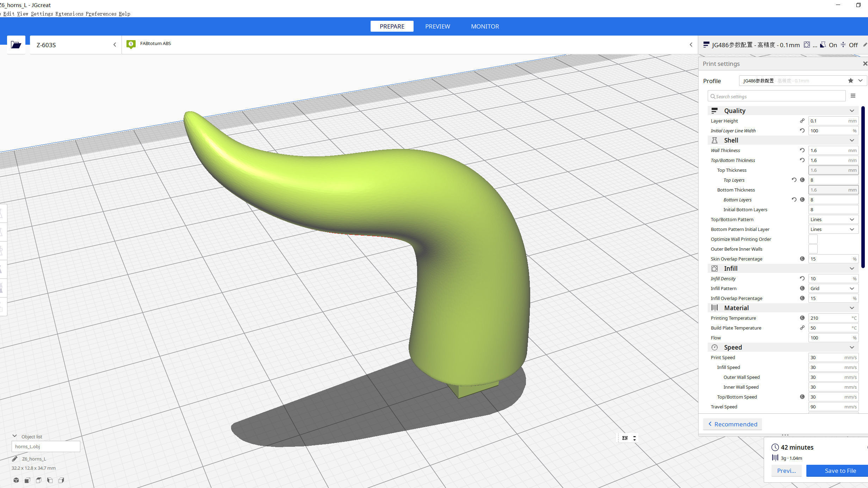
Task: Switch to 3D perspective view cube
Action: 16,480
